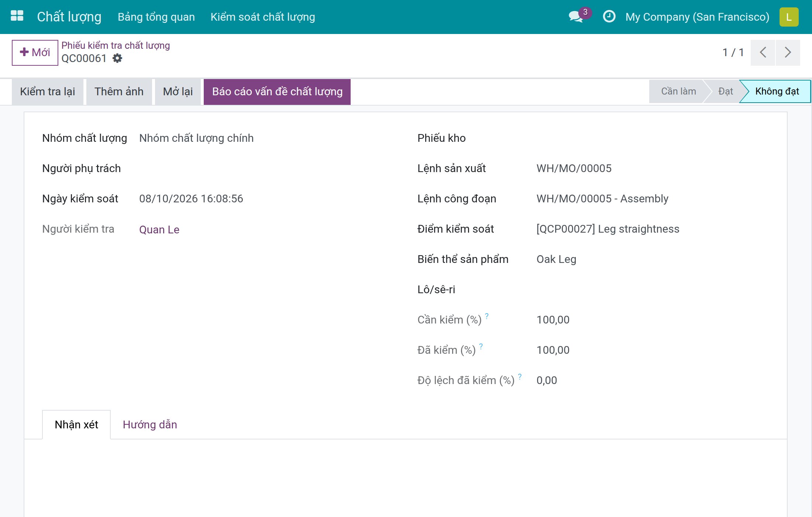Open the Kiểm soát chất lượng menu

[263, 17]
